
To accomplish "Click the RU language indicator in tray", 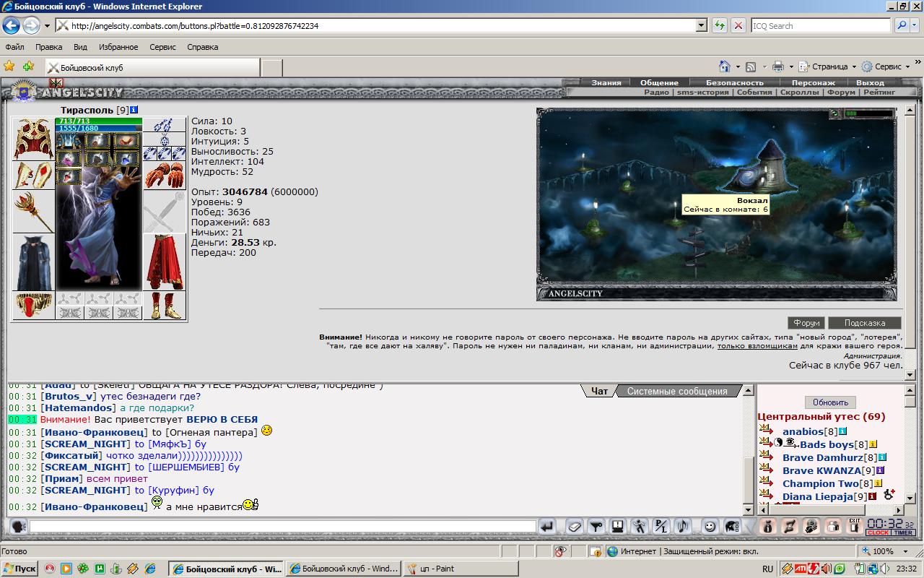I will 767,569.
